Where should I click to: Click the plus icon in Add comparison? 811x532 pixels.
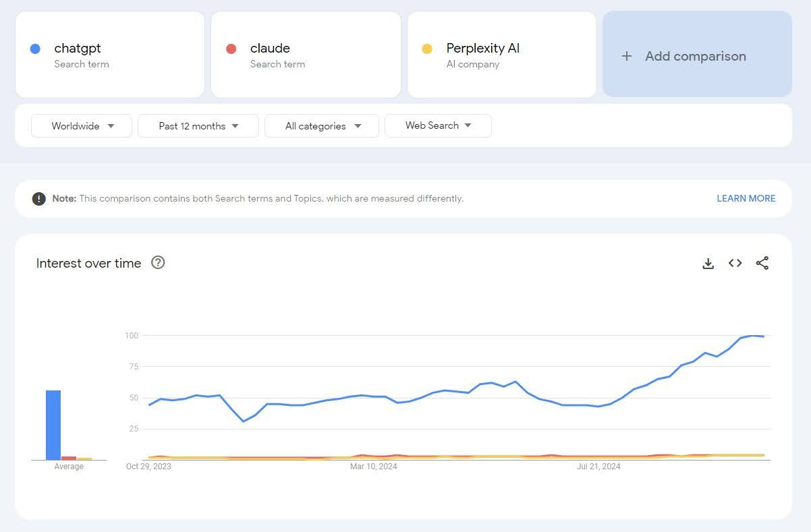[x=627, y=56]
